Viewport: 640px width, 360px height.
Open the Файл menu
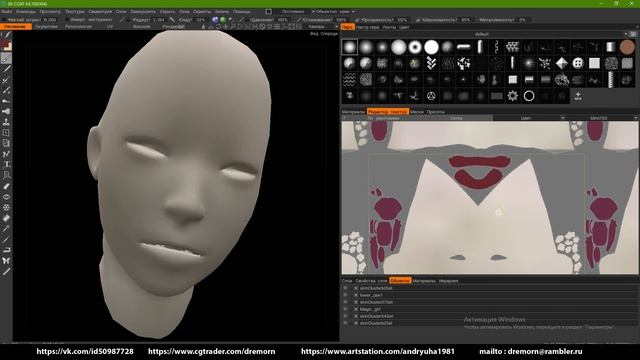point(7,11)
